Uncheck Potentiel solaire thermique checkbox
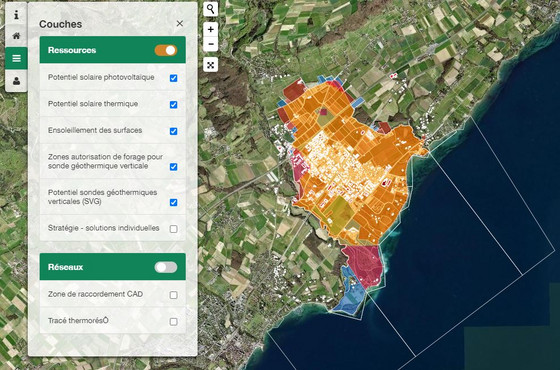Screen dimensions: 560x370 point(174,105)
